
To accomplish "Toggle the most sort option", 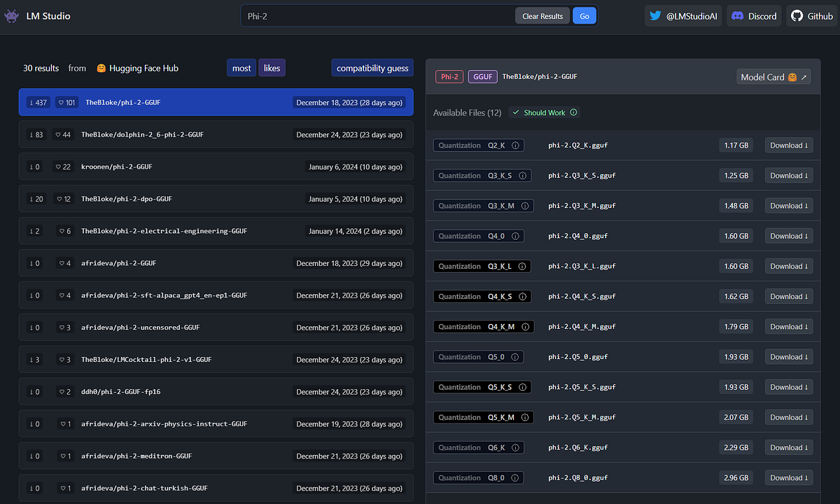I will (x=241, y=68).
